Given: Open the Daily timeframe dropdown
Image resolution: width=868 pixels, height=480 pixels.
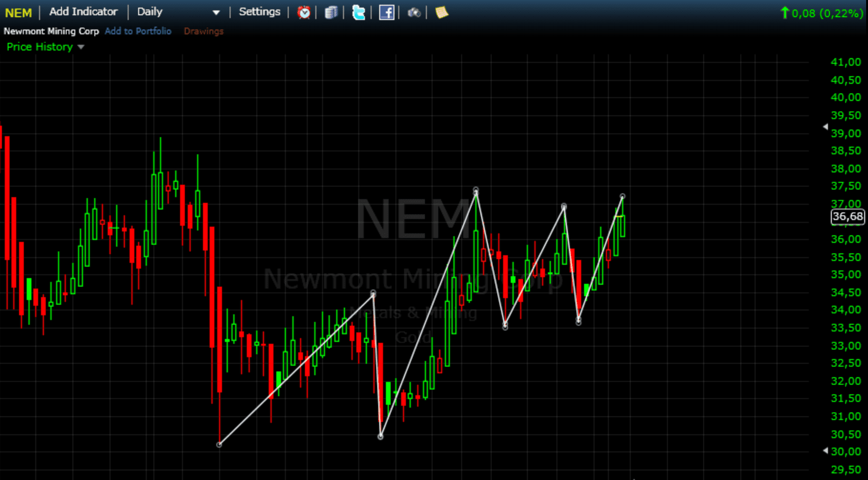Looking at the screenshot, I should (178, 12).
